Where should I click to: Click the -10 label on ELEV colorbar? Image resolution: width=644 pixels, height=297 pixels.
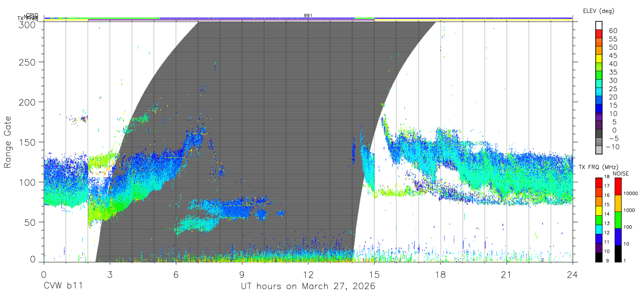pyautogui.click(x=613, y=147)
